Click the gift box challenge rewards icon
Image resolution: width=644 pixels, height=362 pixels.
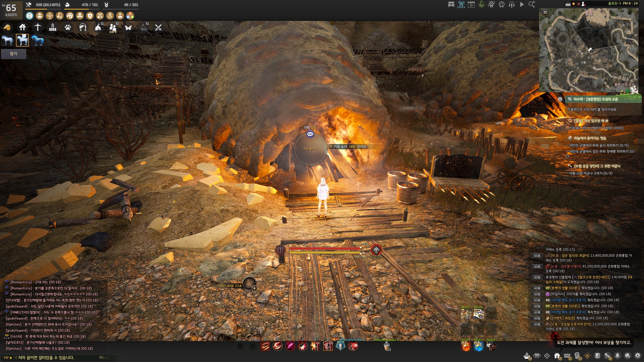click(557, 356)
